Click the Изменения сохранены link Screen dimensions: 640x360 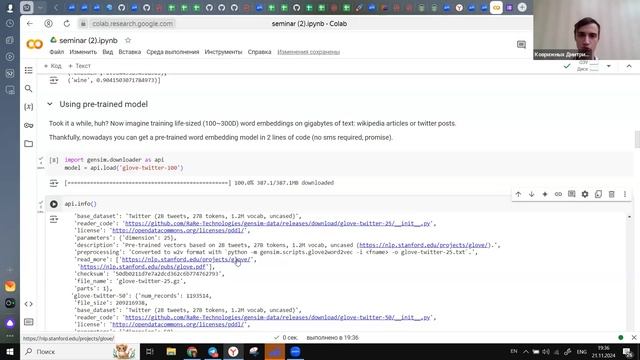309,52
